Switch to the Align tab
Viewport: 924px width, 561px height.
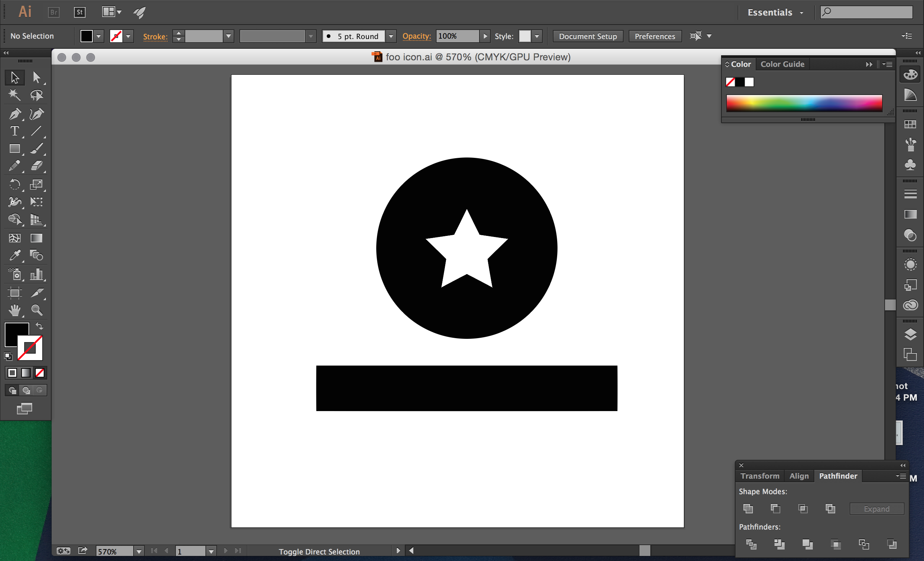(799, 476)
